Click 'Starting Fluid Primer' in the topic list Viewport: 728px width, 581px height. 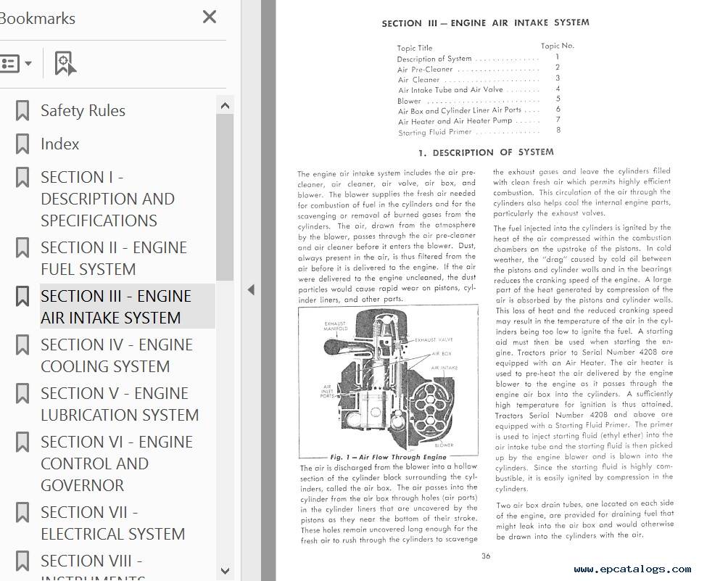tap(434, 132)
